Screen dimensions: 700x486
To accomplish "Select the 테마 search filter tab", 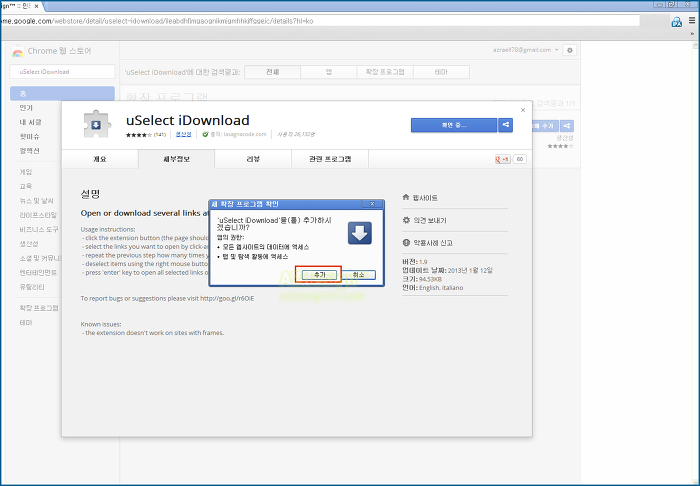I will (x=441, y=72).
